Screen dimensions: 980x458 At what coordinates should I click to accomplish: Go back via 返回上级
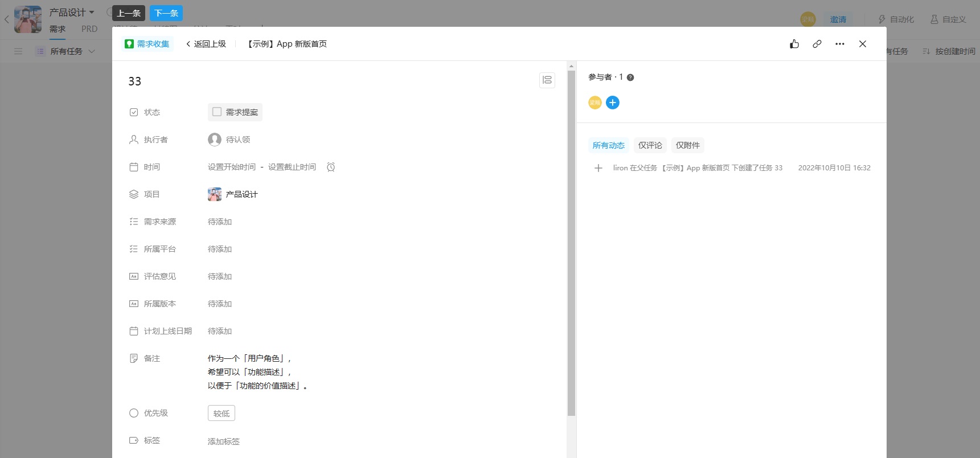(x=206, y=44)
